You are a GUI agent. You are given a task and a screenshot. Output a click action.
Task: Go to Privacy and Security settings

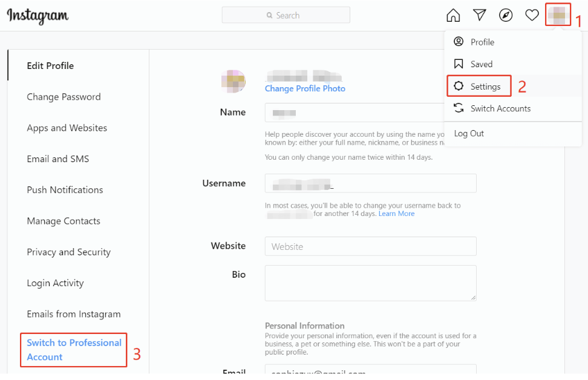(x=68, y=252)
